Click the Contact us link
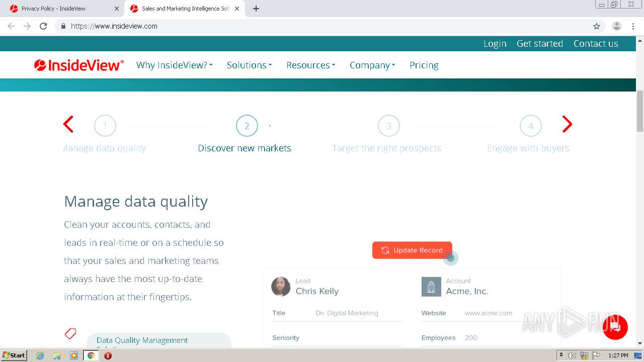The width and height of the screenshot is (644, 362). 596,44
